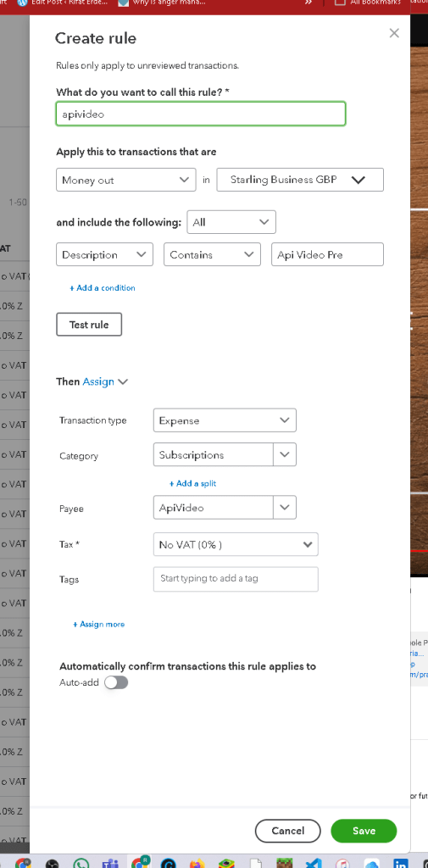Screen dimensions: 428x868
Task: Open the Transaction type Expense dropdown
Action: pyautogui.click(x=225, y=420)
